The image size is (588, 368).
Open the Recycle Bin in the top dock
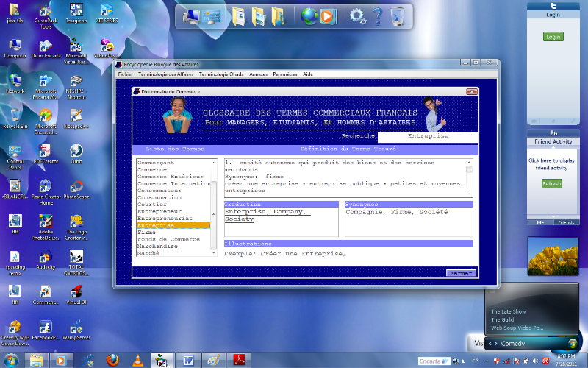[398, 15]
